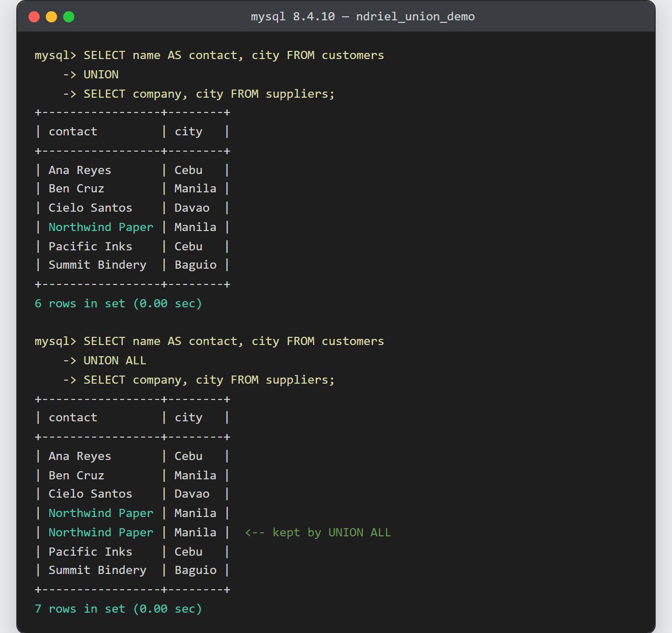Select "Ana Reyes" in the seven-row result
This screenshot has width=672, height=633.
pyautogui.click(x=80, y=456)
